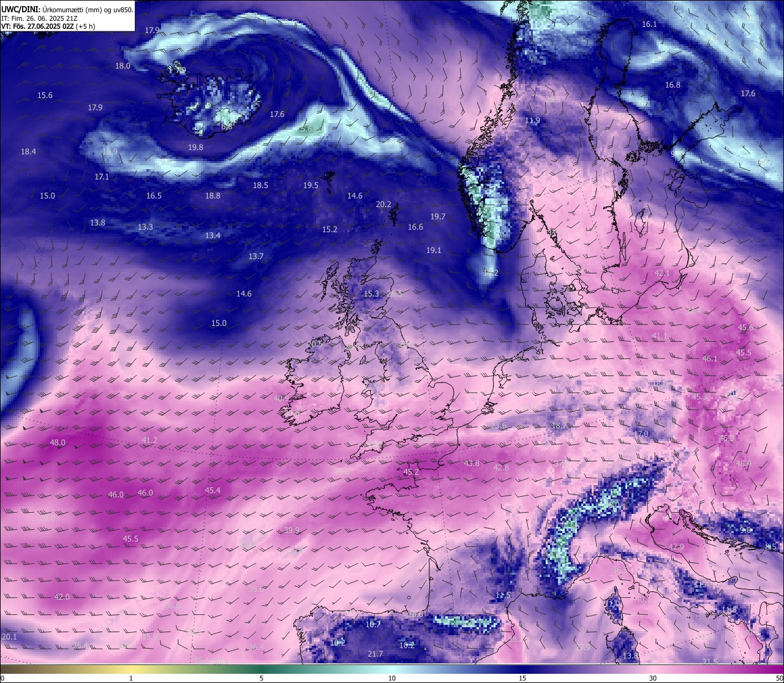
Task: Click the 21.7 value over Spain
Action: [x=375, y=654]
